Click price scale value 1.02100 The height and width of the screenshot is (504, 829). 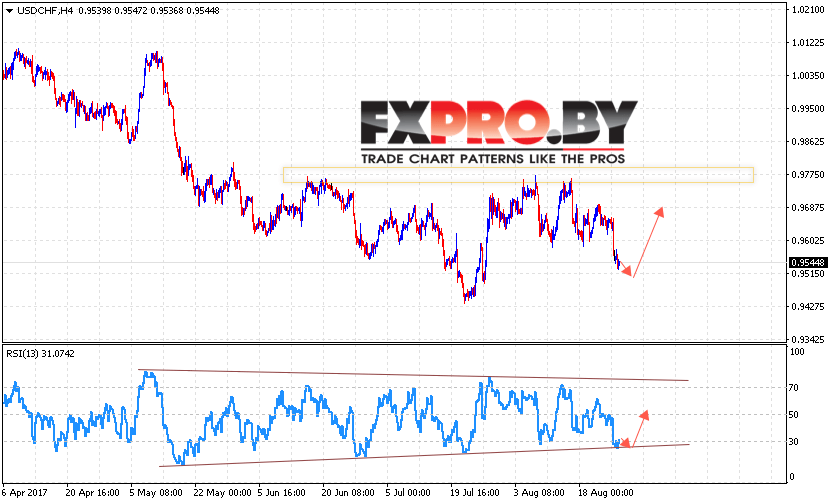(808, 10)
